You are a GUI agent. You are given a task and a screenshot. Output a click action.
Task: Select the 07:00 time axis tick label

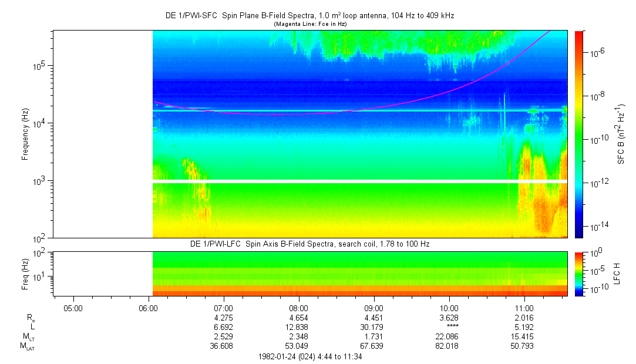tap(224, 308)
